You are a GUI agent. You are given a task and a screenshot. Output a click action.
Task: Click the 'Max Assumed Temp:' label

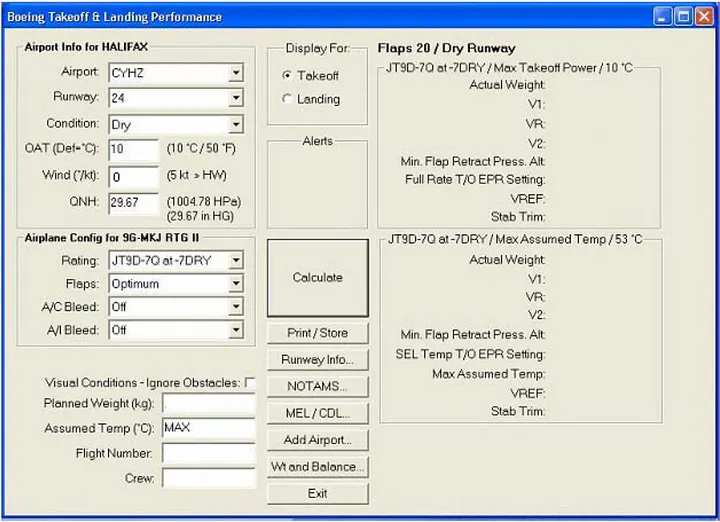pos(489,374)
